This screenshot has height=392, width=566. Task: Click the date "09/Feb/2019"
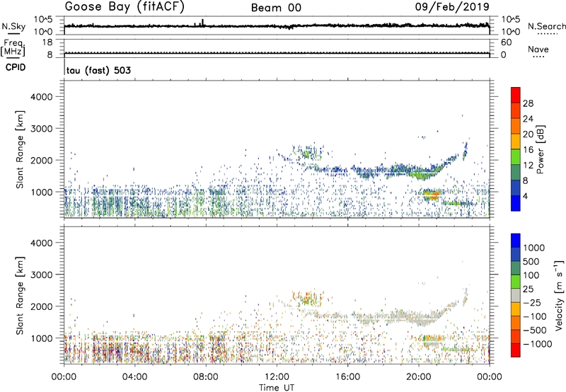pos(452,6)
